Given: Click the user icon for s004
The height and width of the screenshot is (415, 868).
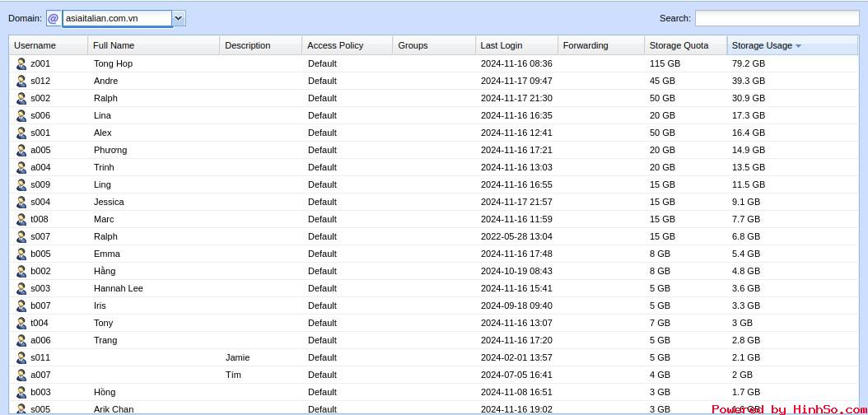Looking at the screenshot, I should pyautogui.click(x=21, y=202).
